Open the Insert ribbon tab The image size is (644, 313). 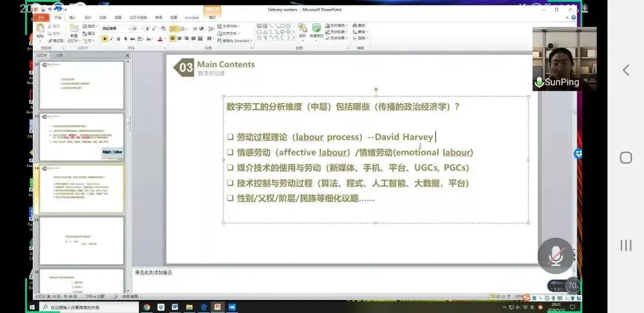[x=73, y=17]
